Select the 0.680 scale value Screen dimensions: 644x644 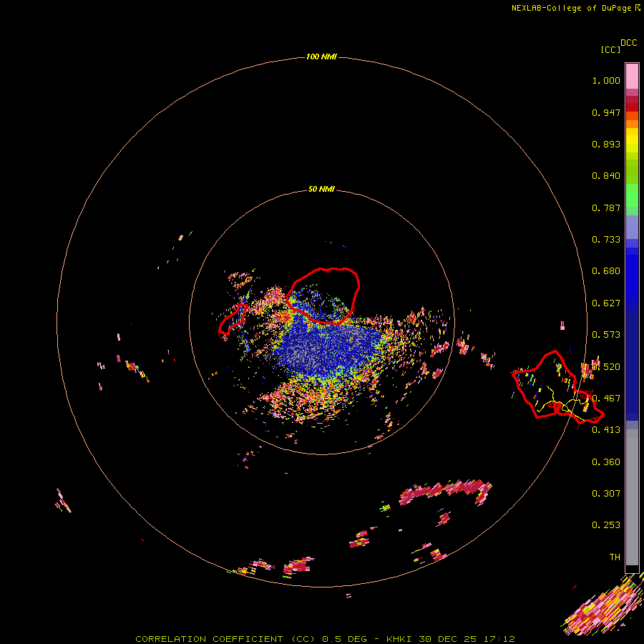(606, 271)
